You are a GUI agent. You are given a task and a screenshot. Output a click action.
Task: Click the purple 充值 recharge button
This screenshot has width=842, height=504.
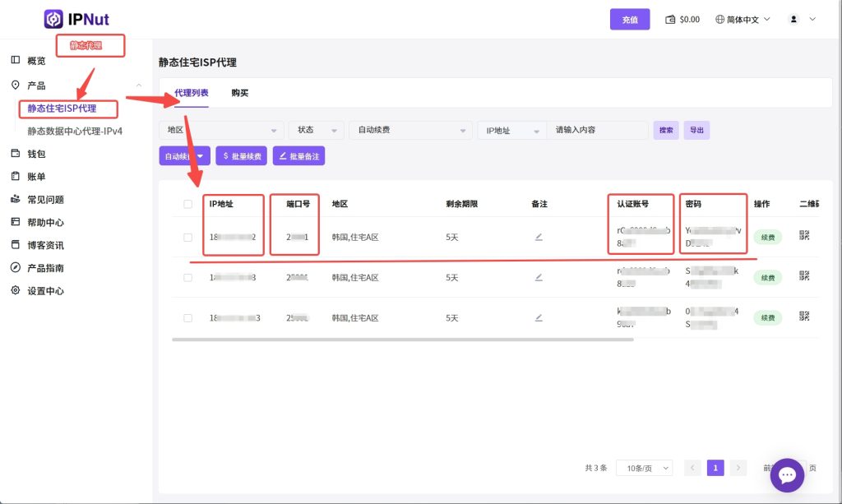[630, 20]
